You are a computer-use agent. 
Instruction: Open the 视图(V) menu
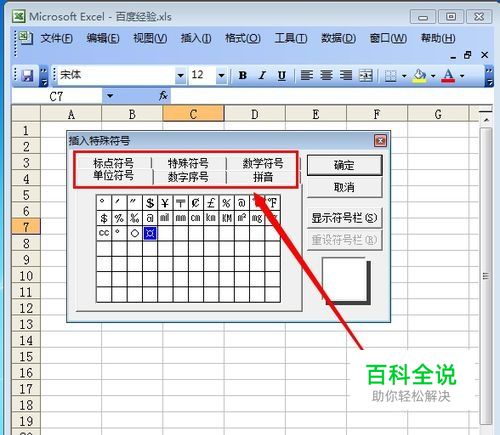(150, 38)
